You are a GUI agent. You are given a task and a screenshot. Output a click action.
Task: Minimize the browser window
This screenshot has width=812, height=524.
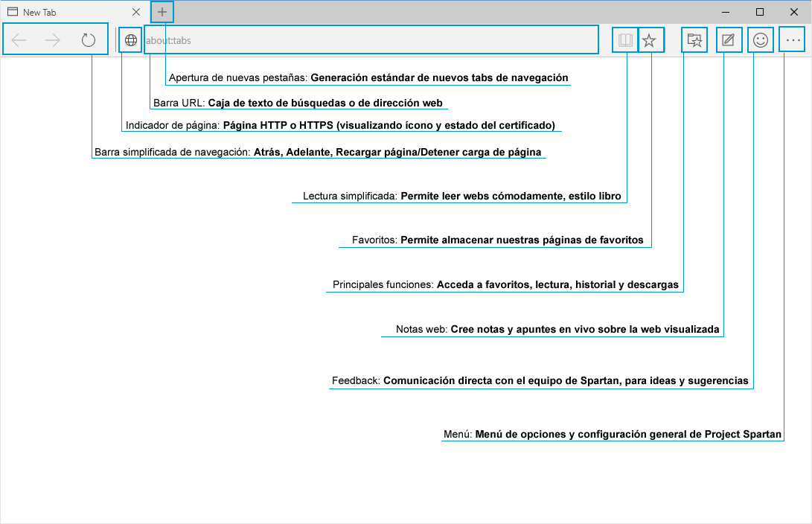[x=726, y=12]
